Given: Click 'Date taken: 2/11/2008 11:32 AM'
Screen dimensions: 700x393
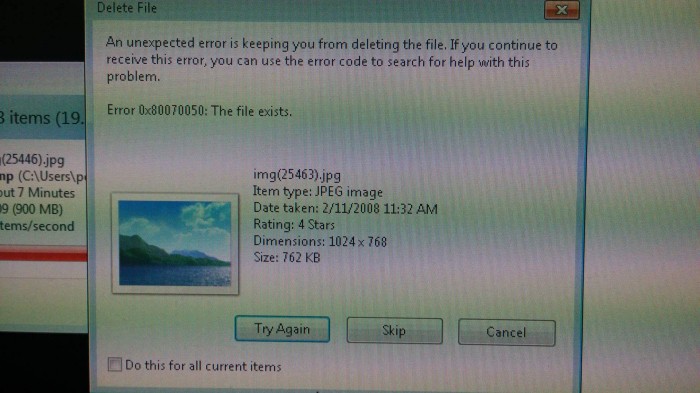Looking at the screenshot, I should pos(345,209).
